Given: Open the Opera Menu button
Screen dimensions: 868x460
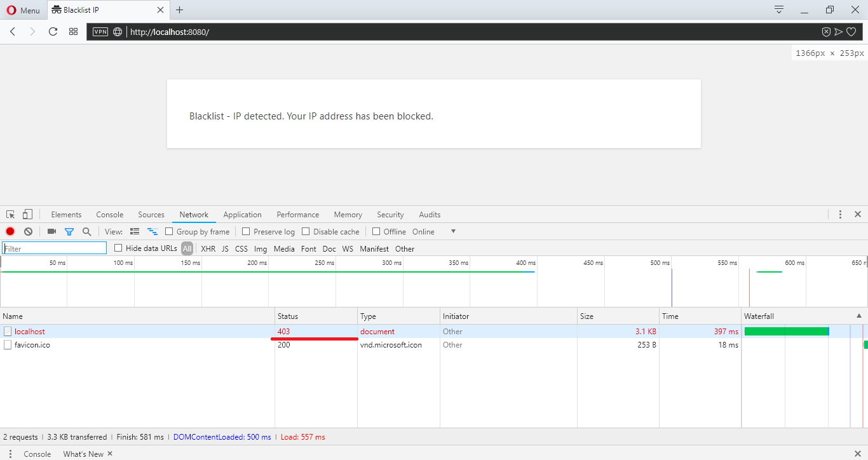Looking at the screenshot, I should point(24,10).
